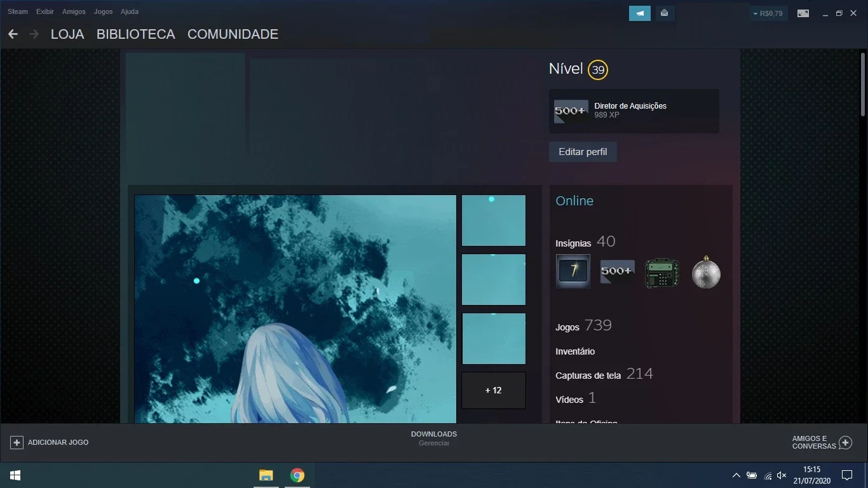Open the Jogos 739 link

[x=583, y=326]
